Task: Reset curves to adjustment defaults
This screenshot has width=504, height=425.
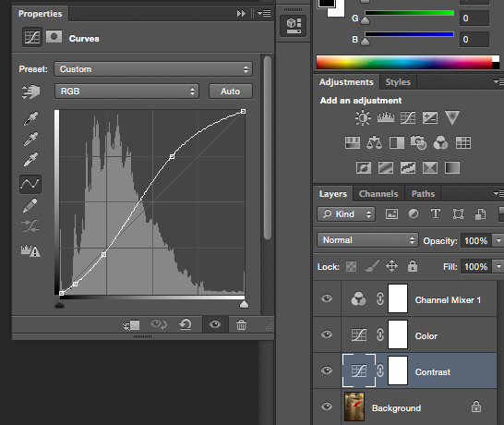Action: pyautogui.click(x=186, y=324)
